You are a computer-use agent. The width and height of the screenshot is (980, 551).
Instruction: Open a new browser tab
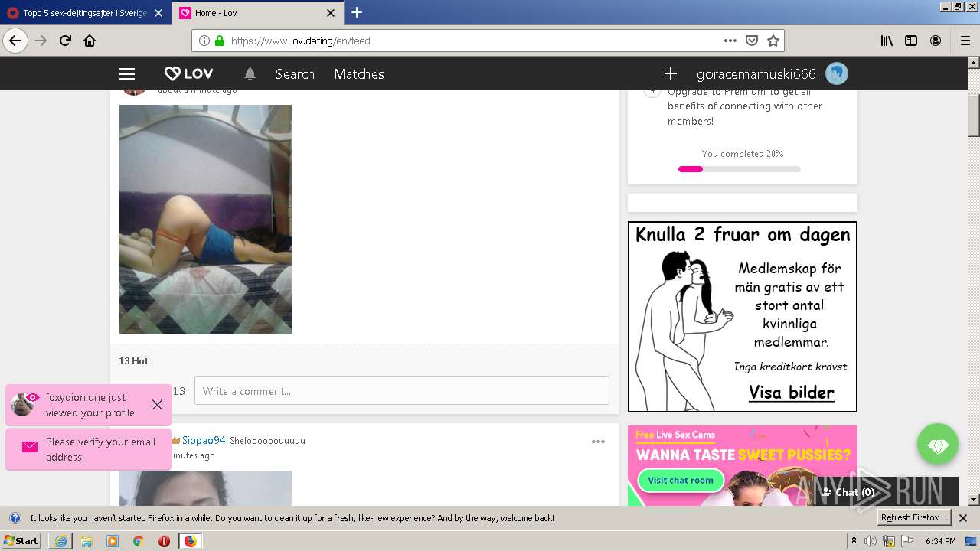point(357,12)
